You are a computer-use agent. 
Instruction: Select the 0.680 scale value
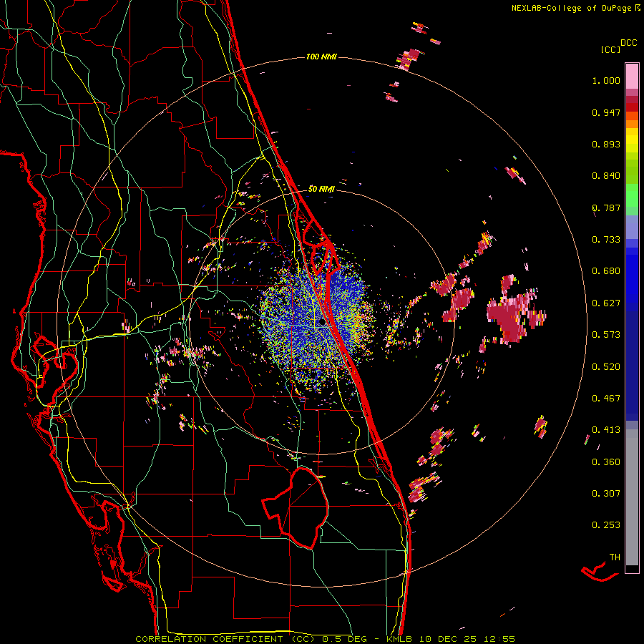(606, 271)
